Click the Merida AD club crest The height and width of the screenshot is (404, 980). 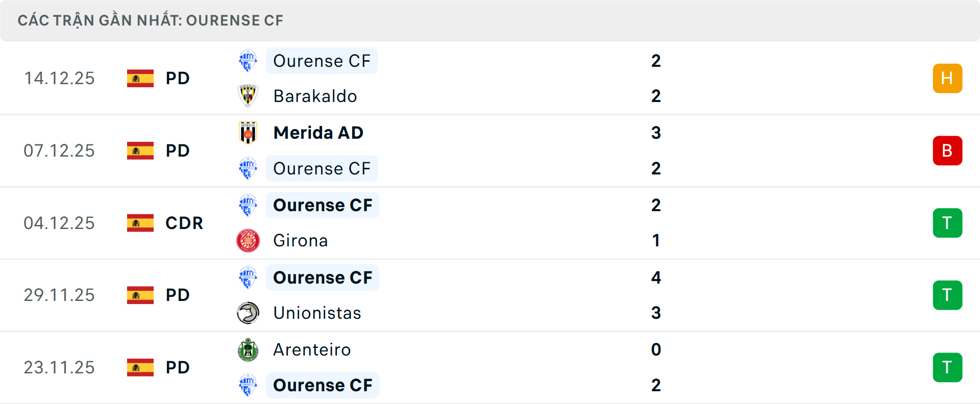[248, 133]
